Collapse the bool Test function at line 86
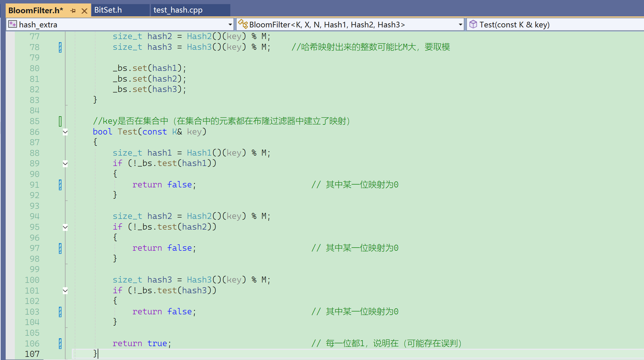This screenshot has width=644, height=360. tap(65, 132)
